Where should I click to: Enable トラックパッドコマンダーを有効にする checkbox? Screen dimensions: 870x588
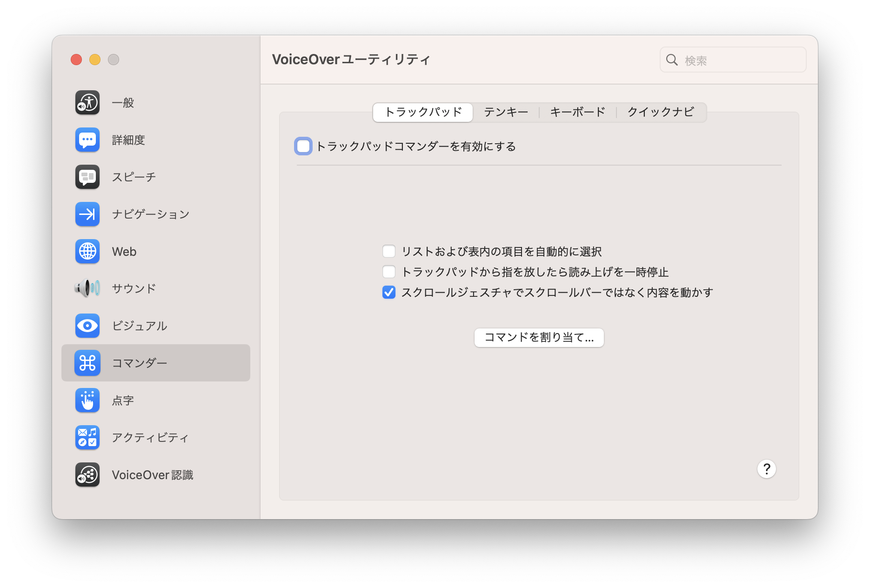pos(303,146)
